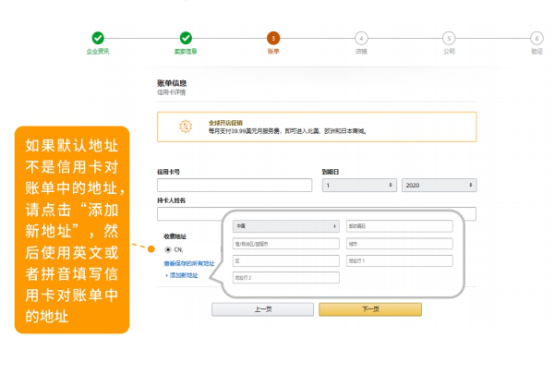Click the completed 企业资讯 step checkmark
Image resolution: width=554 pixels, height=374 pixels.
pos(98,37)
